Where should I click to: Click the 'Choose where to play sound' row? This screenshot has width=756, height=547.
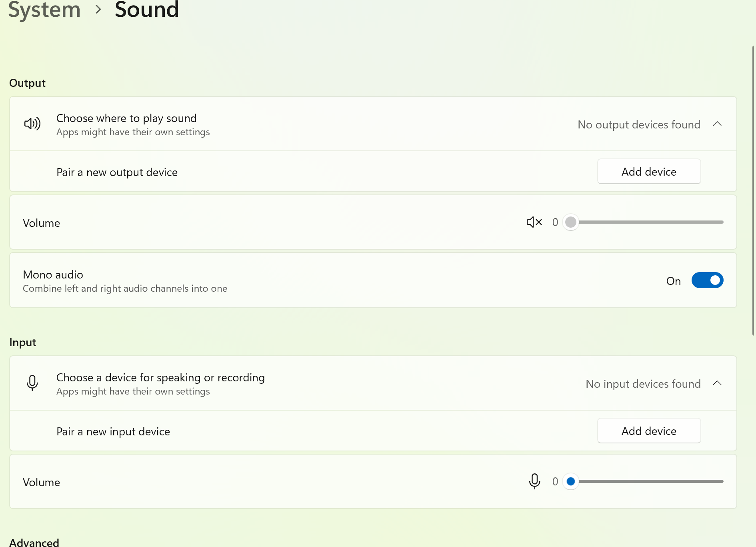[373, 124]
